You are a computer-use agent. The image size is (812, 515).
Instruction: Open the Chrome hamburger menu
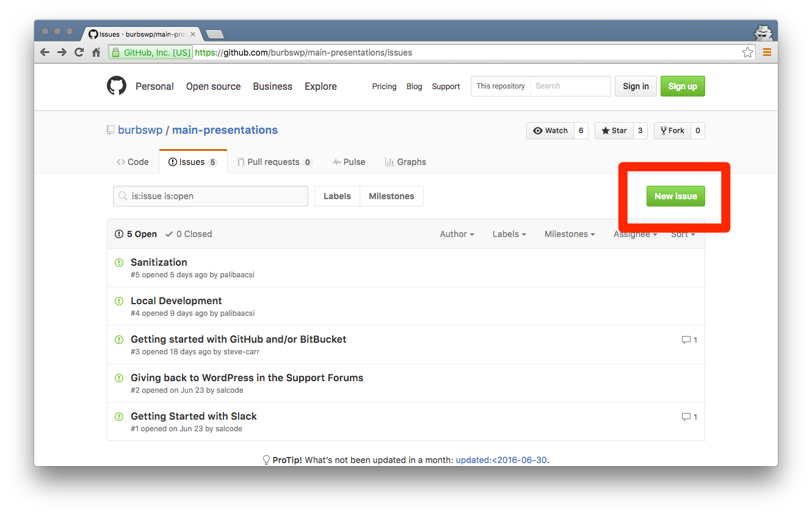(x=767, y=53)
